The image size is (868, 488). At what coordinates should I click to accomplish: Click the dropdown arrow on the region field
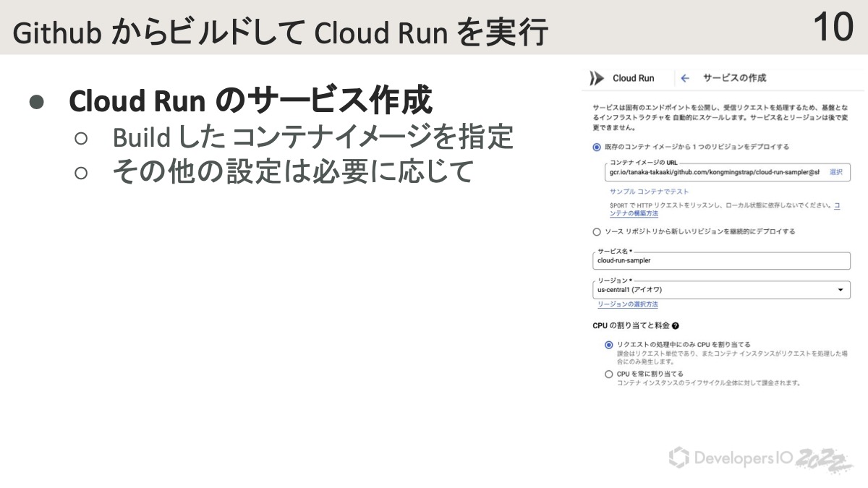tap(841, 289)
